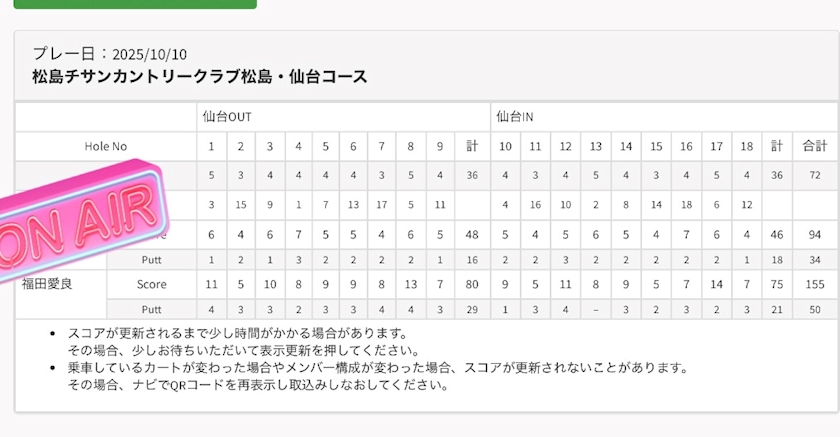This screenshot has height=437, width=840.
Task: Click the IN subtotal score 75
Action: click(776, 284)
